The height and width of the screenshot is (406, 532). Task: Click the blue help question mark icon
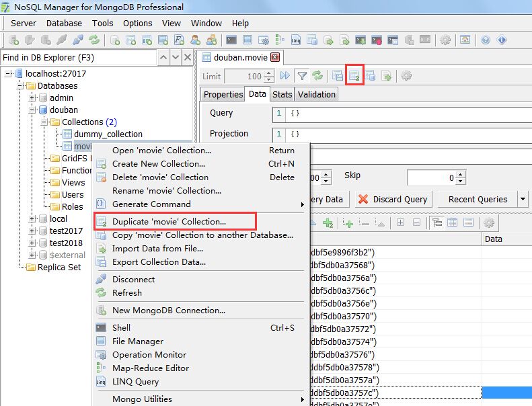[x=486, y=40]
